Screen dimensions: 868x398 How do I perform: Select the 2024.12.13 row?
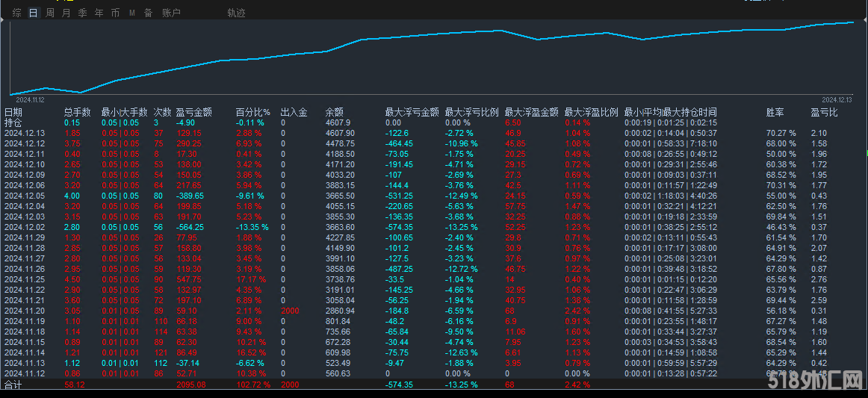point(25,133)
